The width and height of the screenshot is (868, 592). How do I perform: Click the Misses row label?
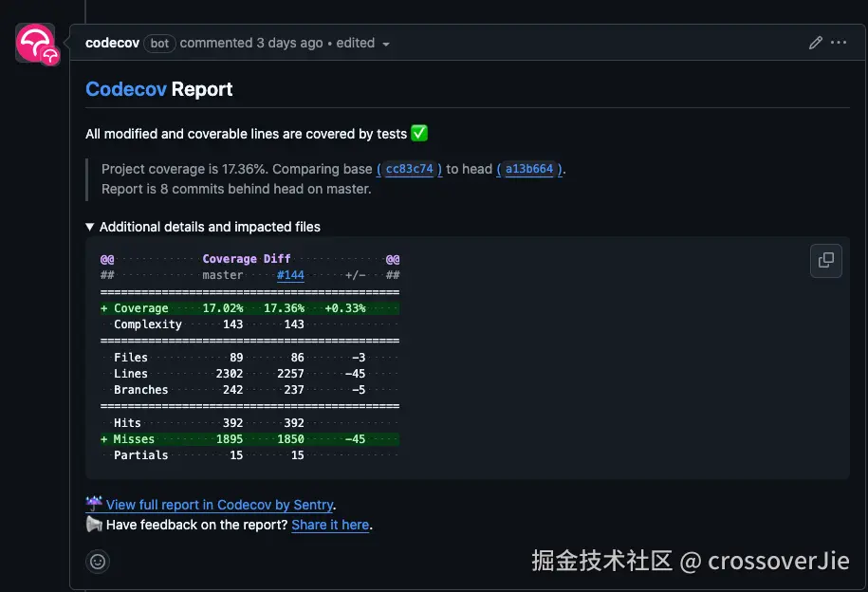tap(134, 438)
